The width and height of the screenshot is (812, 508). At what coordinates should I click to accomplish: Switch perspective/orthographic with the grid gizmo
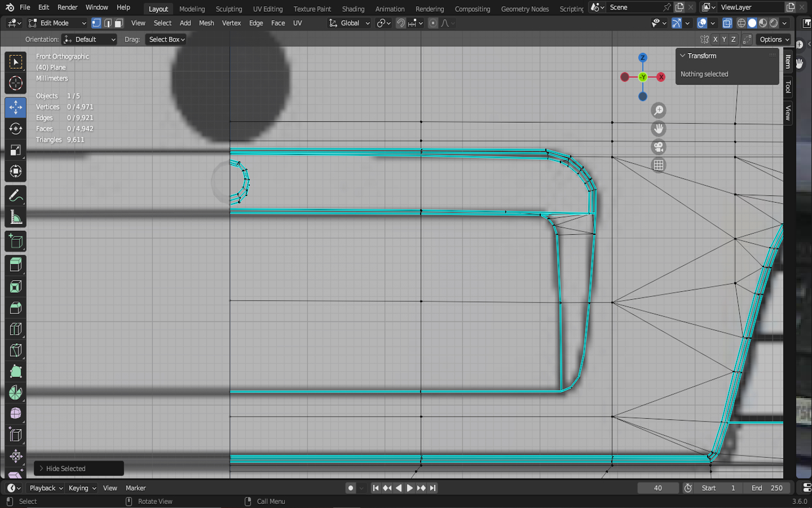point(659,165)
